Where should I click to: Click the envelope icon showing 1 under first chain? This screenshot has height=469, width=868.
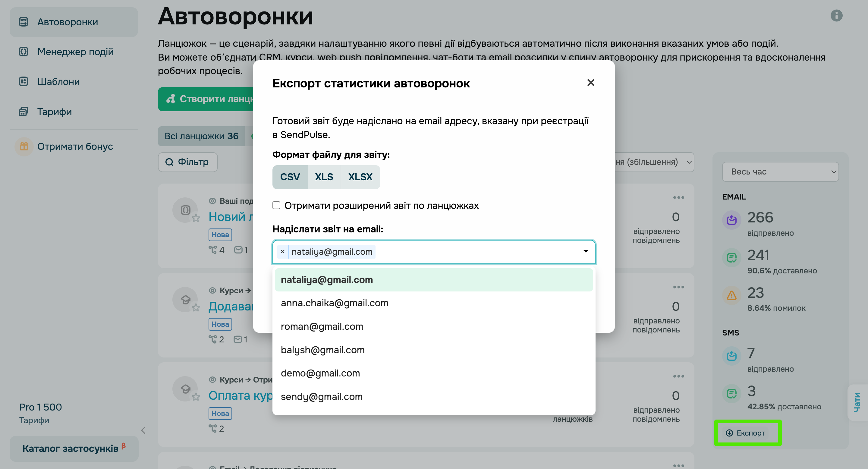click(x=239, y=250)
